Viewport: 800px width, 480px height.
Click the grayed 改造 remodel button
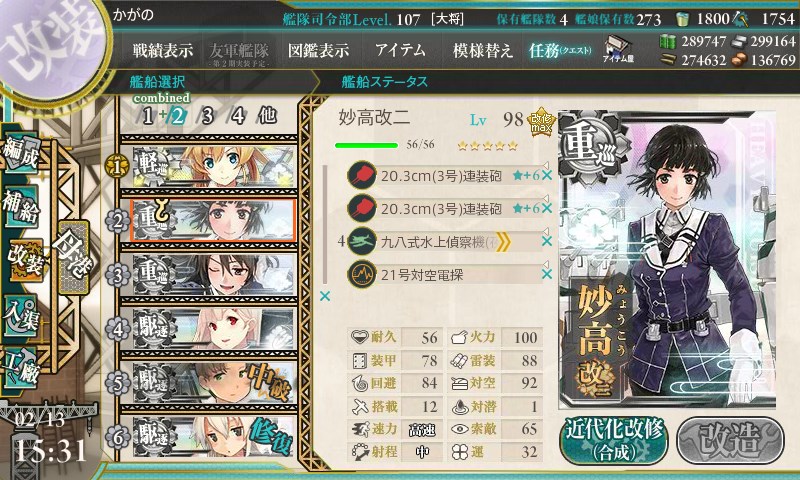(731, 440)
